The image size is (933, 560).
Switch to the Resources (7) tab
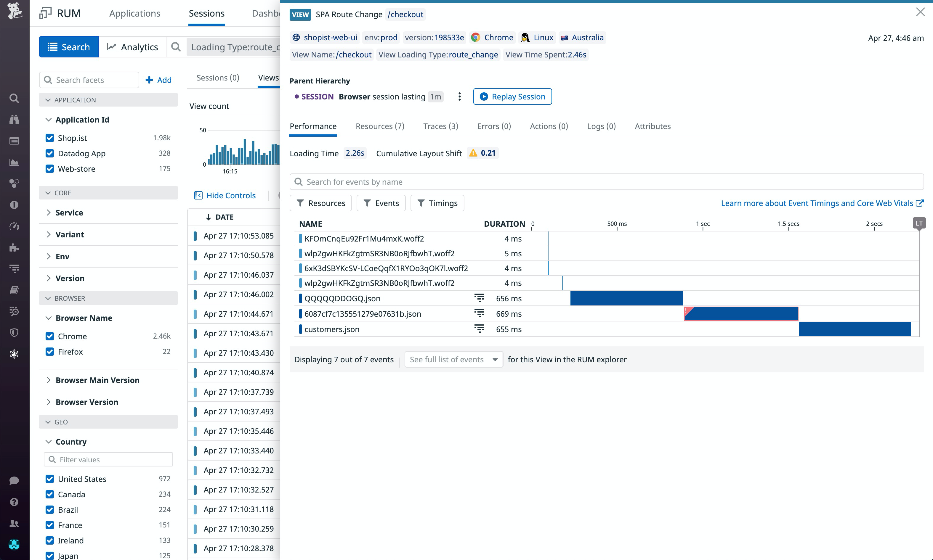click(379, 126)
